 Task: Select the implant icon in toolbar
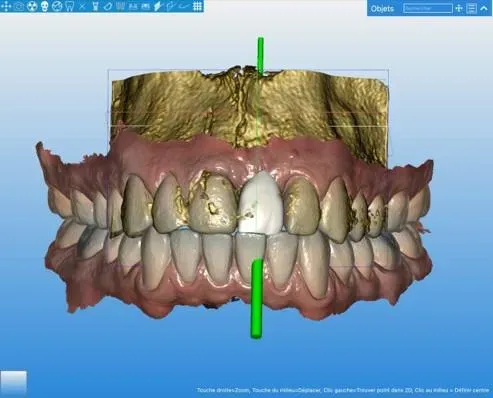95,6
